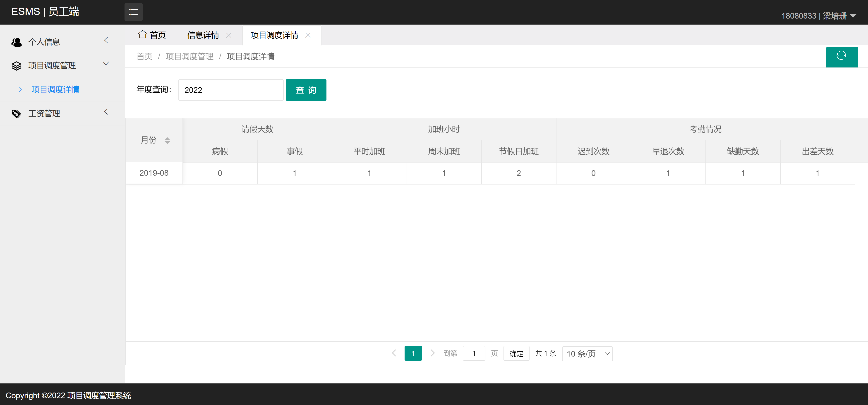
Task: Click the 缺勤天数 column header
Action: click(743, 151)
